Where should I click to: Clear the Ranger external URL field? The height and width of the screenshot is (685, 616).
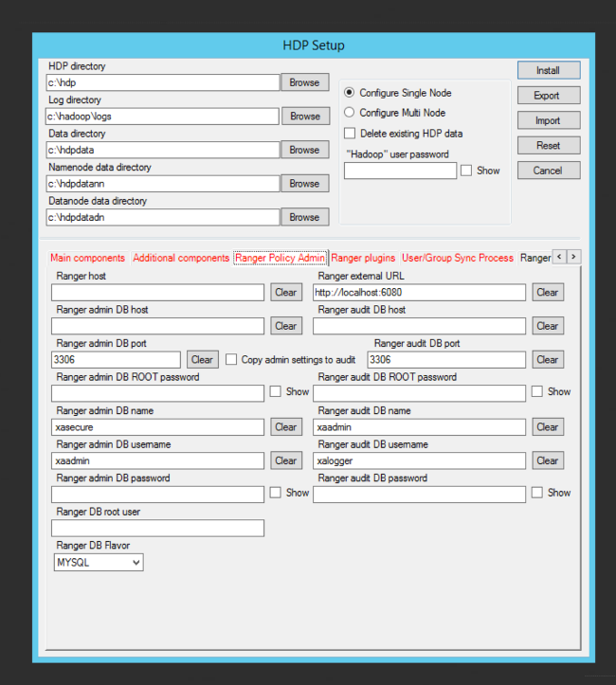pos(547,293)
